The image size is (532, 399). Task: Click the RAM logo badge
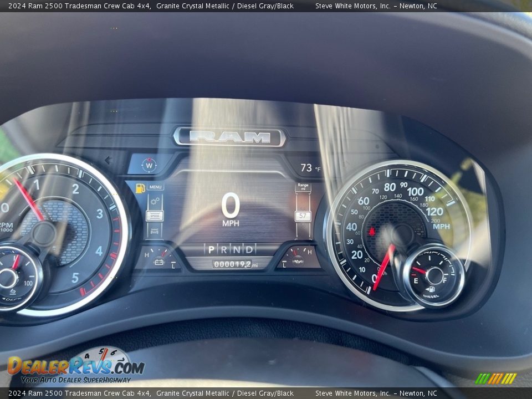click(x=229, y=137)
